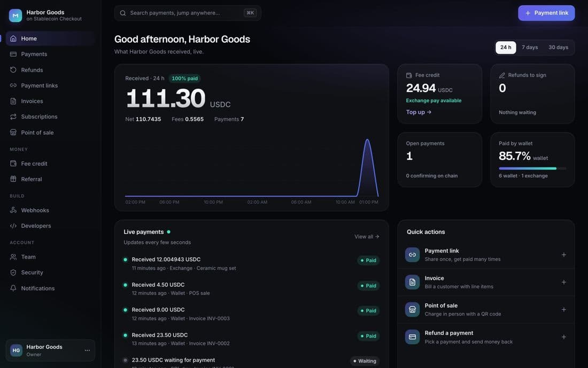Click the Payment links chain icon in sidebar
Image resolution: width=588 pixels, height=368 pixels.
pos(13,86)
